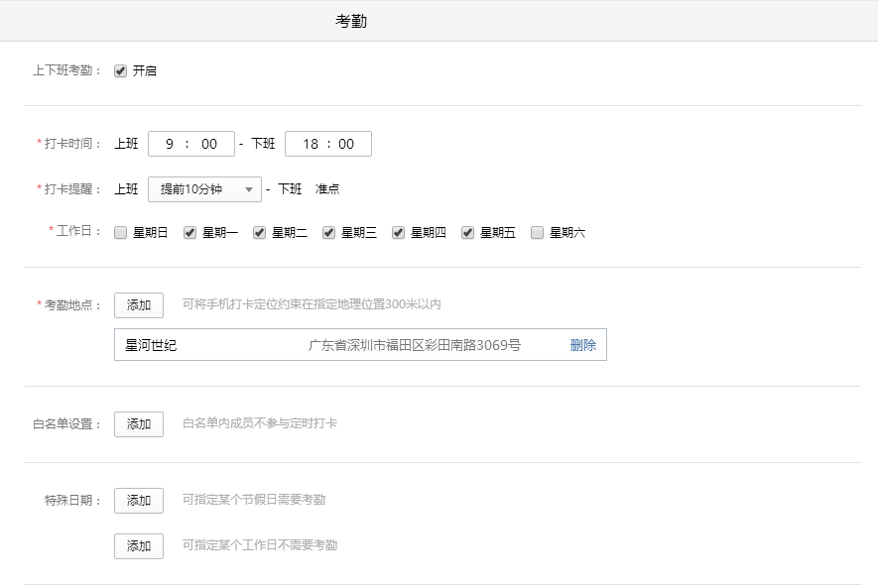Add a holiday requiring attendance
Screen dimensions: 878x588
[139, 501]
